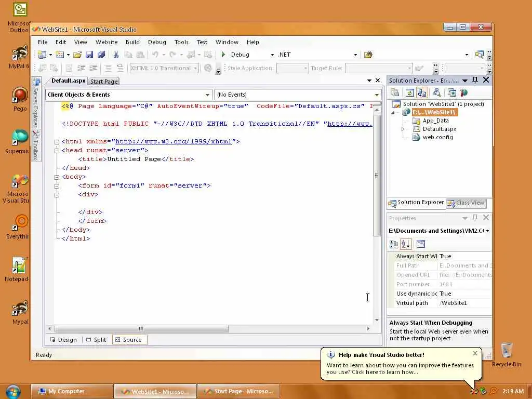Click the Properties icon in Solution Explorer toolbar
Viewport: 532px width, 399px height.
tap(395, 92)
